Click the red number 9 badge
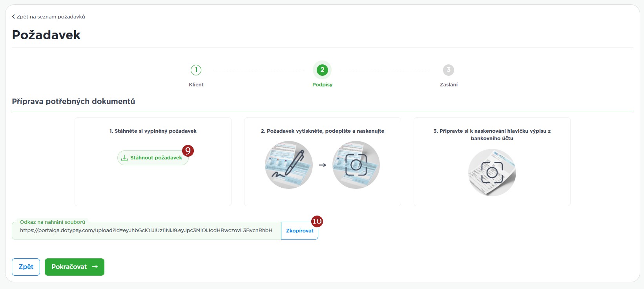Viewport: 644px width, 289px height. coord(188,151)
